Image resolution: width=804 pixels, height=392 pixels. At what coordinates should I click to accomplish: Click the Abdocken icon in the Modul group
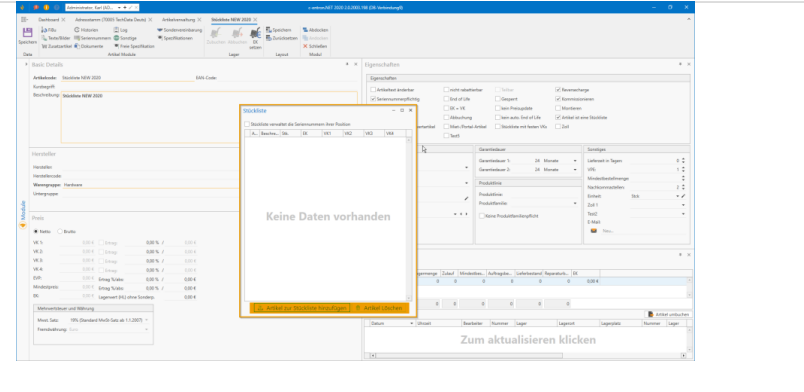pyautogui.click(x=305, y=30)
